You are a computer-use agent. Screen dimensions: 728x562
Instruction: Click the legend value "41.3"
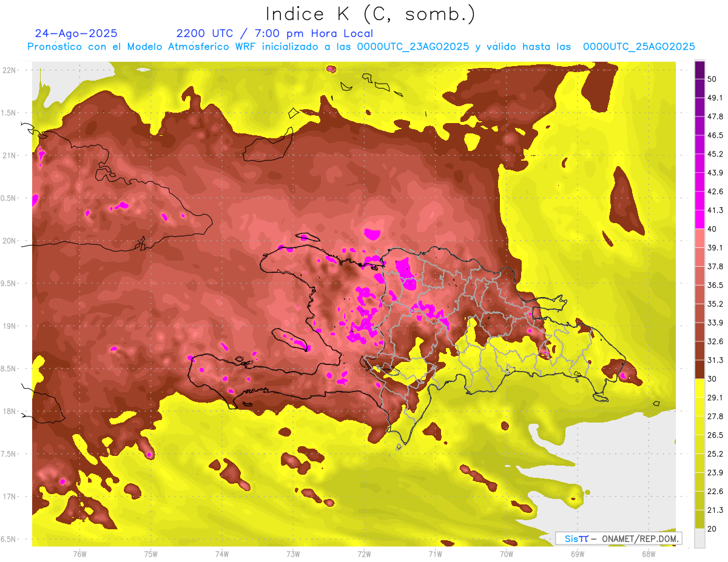pyautogui.click(x=715, y=210)
